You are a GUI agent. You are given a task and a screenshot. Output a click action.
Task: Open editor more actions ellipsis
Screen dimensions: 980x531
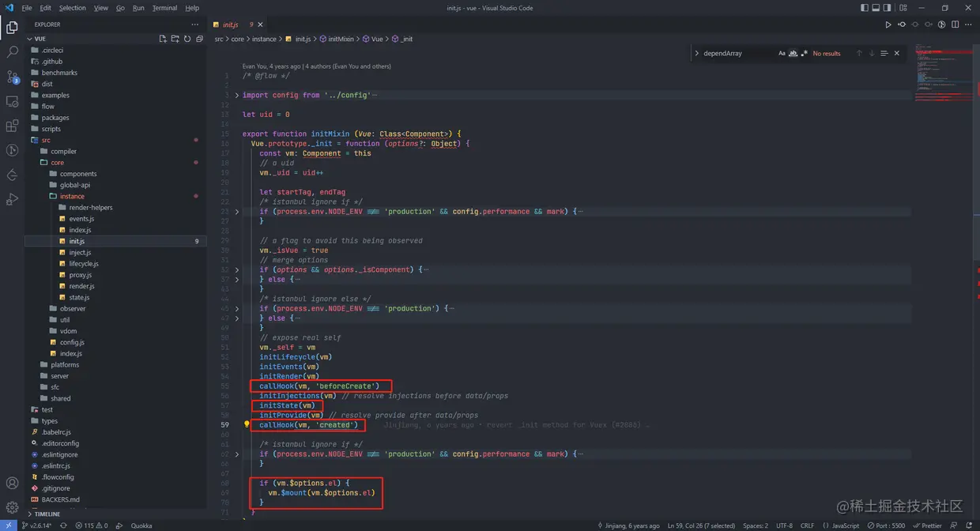tap(969, 24)
